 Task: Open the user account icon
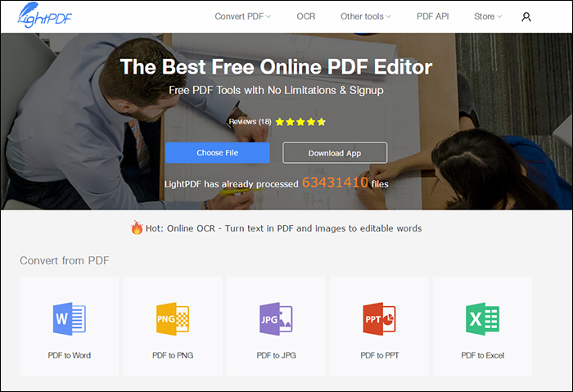coord(526,17)
